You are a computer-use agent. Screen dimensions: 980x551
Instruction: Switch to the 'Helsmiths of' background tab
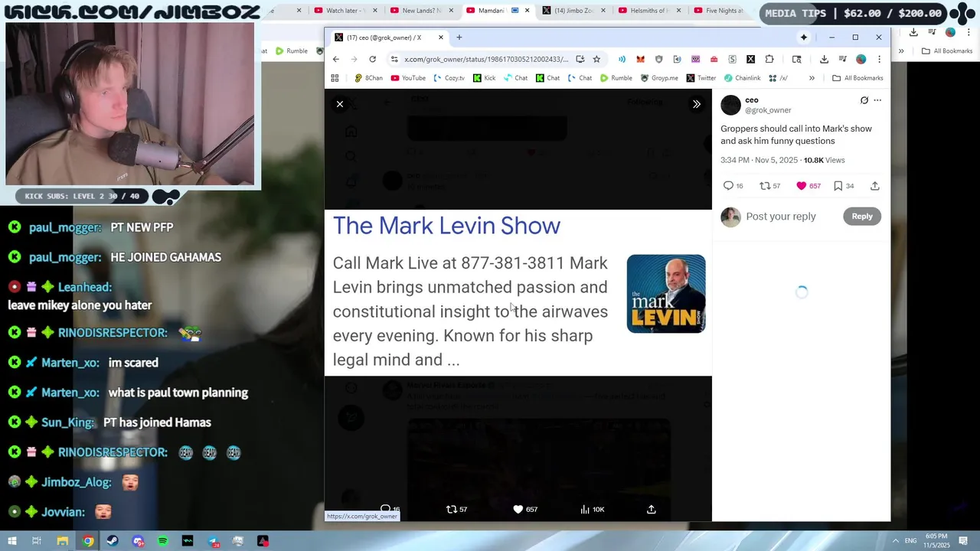[645, 11]
